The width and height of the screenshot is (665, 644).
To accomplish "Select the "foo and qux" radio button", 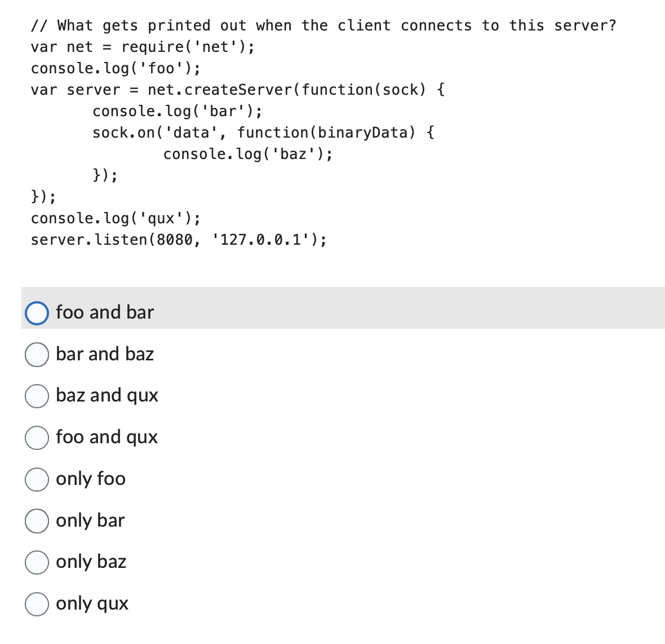I will (x=37, y=438).
